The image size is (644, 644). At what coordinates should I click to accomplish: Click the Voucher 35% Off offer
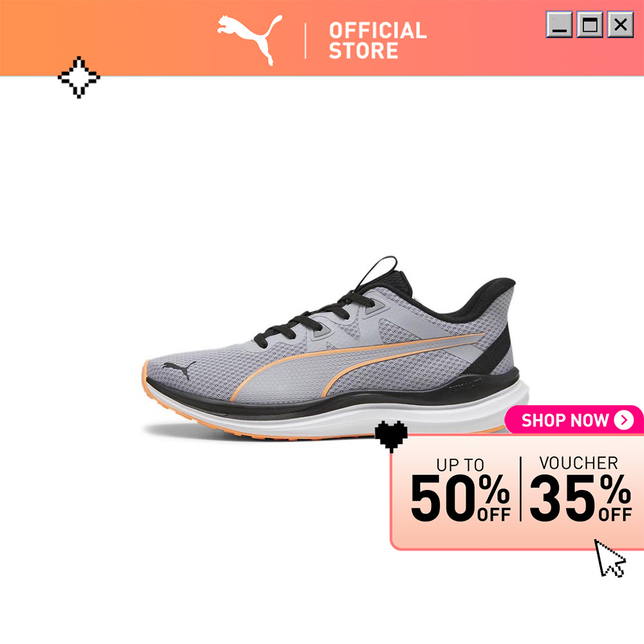580,489
